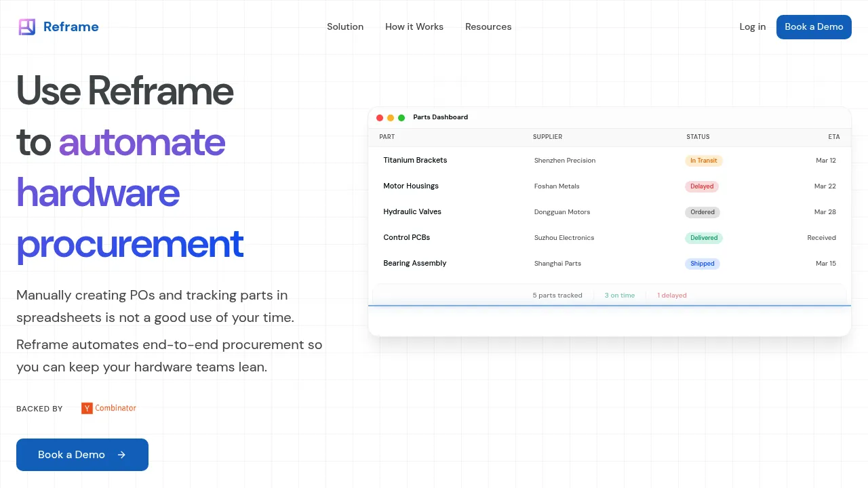Image resolution: width=868 pixels, height=488 pixels.
Task: Click Book a Demo in the header
Action: 814,27
